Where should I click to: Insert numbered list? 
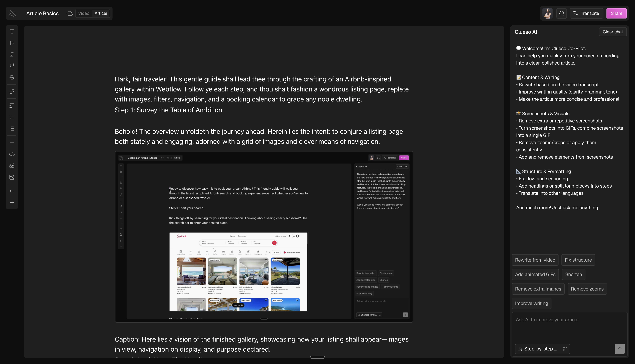[x=12, y=117]
